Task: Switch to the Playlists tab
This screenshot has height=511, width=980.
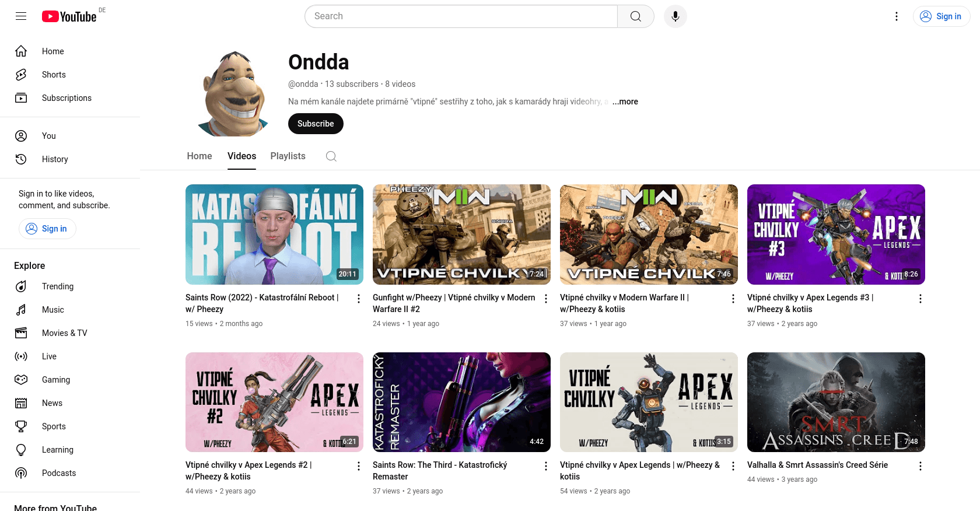Action: click(288, 156)
